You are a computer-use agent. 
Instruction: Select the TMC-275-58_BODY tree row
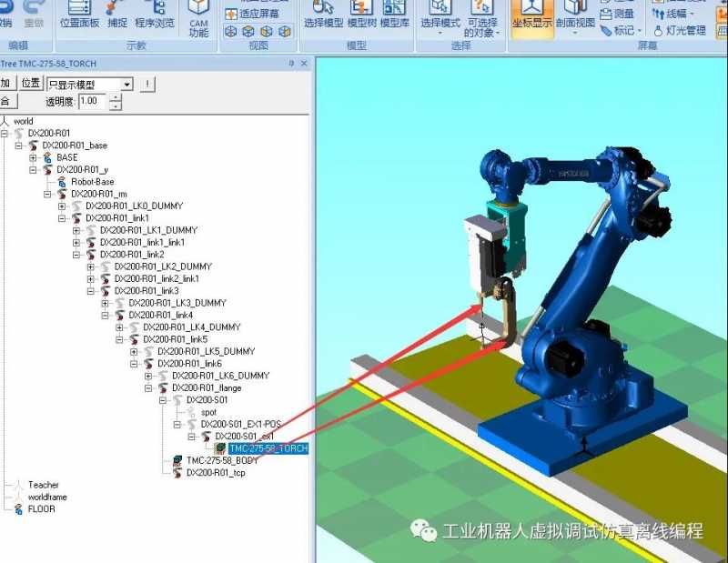tap(222, 460)
